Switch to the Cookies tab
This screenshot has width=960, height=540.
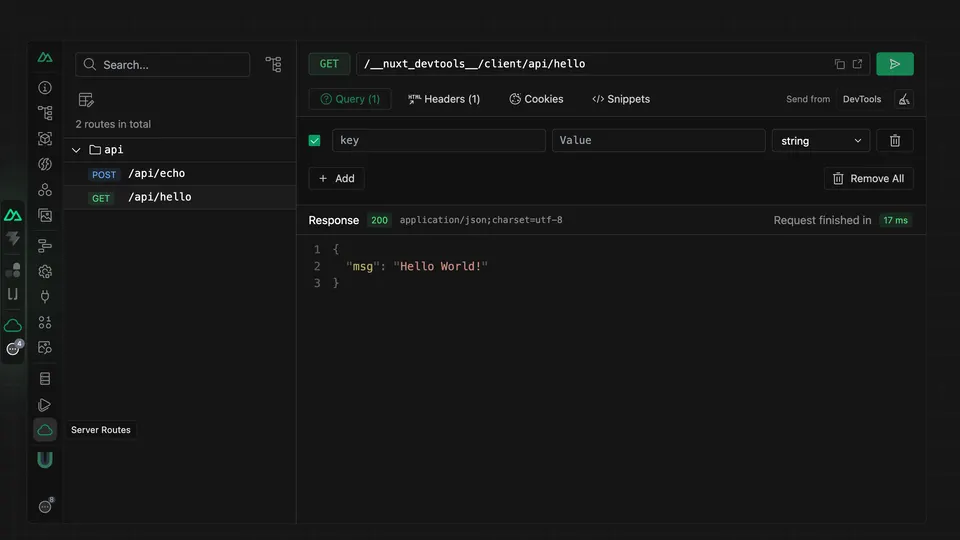tap(536, 99)
